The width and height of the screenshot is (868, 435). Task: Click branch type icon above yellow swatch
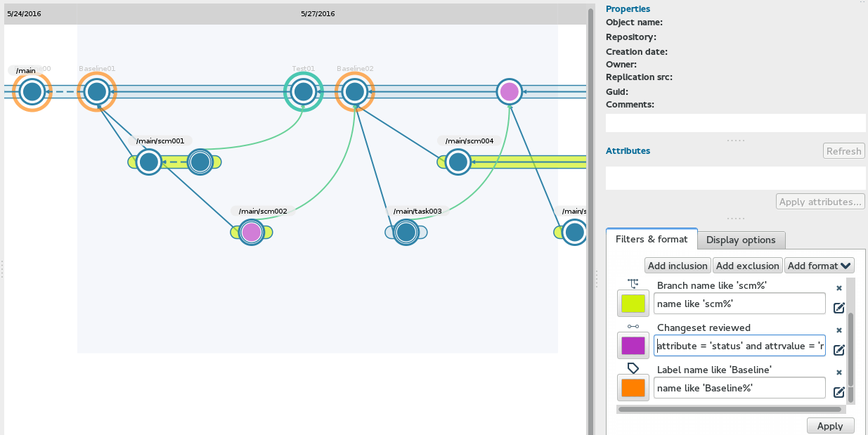pyautogui.click(x=633, y=283)
